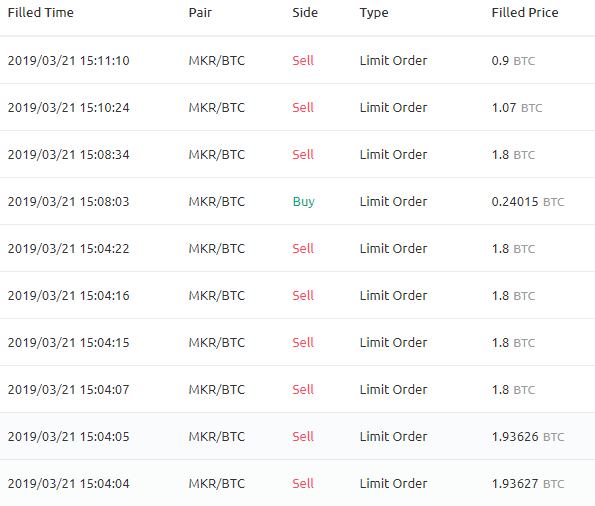Select the 2019/03/21 15:04:05 filled time
595x506 pixels.
coord(68,437)
